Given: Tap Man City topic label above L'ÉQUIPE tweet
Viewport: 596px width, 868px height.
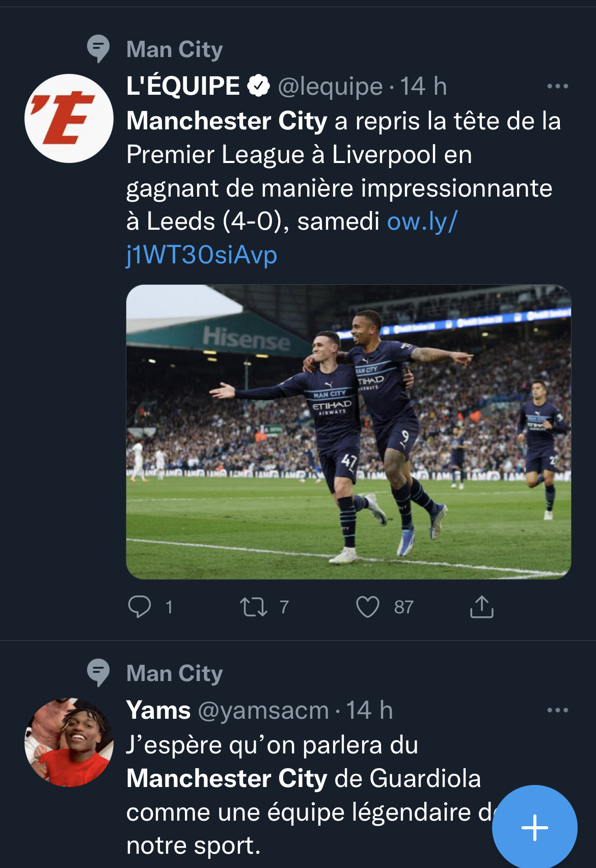Looking at the screenshot, I should pos(174,49).
